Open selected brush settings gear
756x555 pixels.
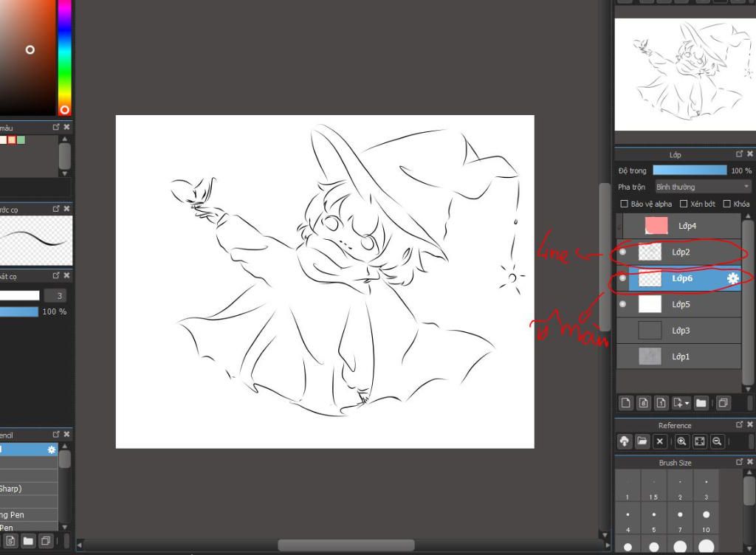click(52, 449)
